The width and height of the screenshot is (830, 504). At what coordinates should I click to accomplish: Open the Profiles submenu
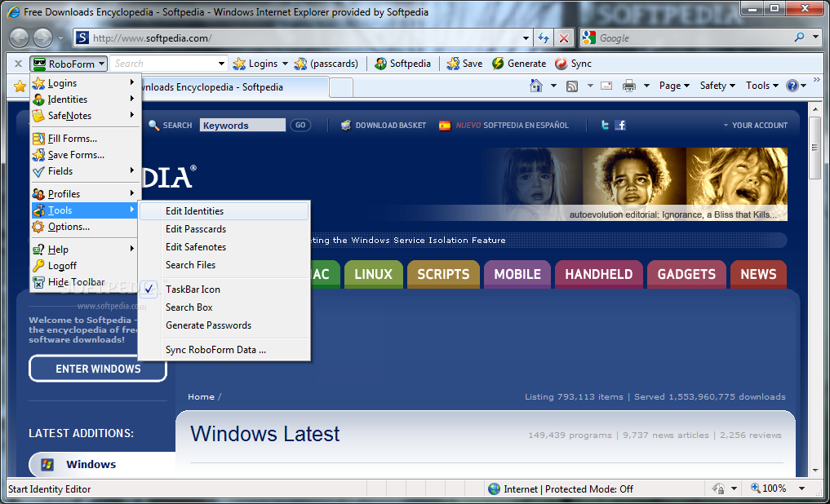pyautogui.click(x=83, y=194)
